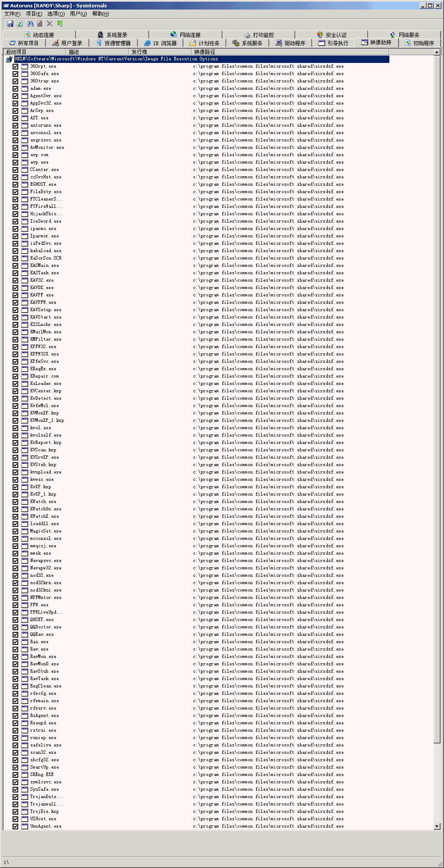This screenshot has width=444, height=868.
Task: Open the 文件(F) menu
Action: point(12,14)
